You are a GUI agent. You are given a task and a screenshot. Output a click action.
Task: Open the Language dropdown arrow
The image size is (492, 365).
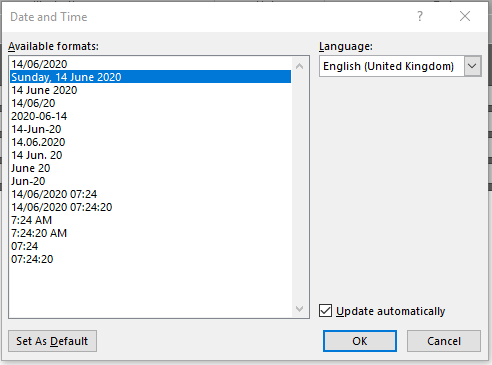click(472, 66)
